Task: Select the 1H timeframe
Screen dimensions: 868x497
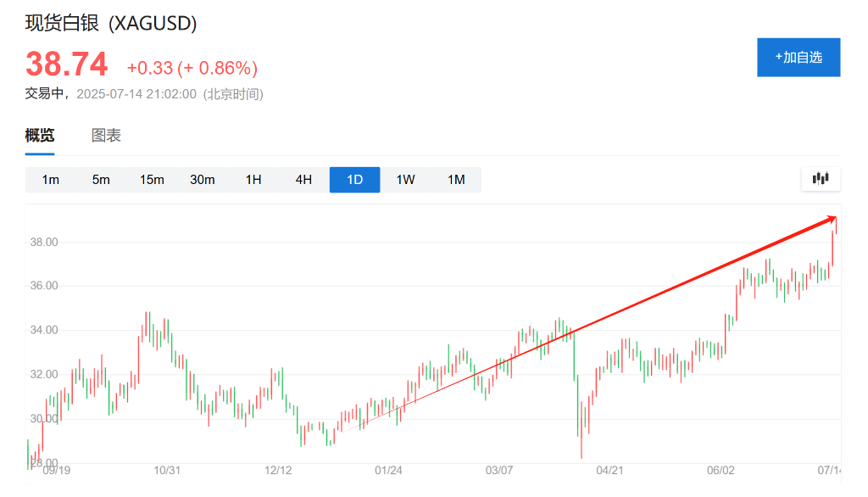Action: pos(253,180)
